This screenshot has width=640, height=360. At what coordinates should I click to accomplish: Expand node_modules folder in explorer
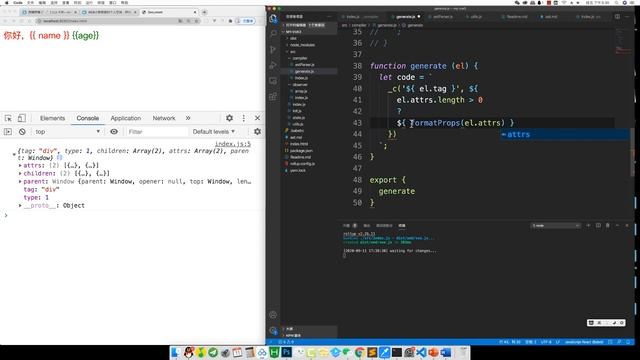[x=302, y=45]
